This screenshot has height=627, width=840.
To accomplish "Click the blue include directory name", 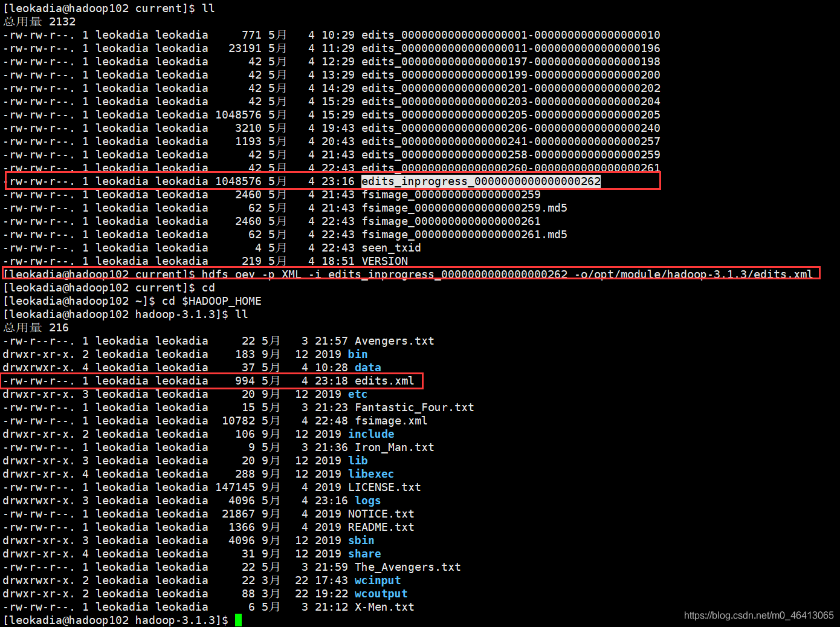I will pyautogui.click(x=371, y=434).
